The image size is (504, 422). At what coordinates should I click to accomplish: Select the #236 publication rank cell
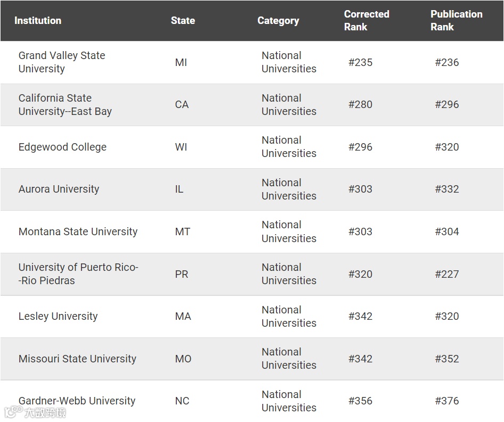point(446,63)
